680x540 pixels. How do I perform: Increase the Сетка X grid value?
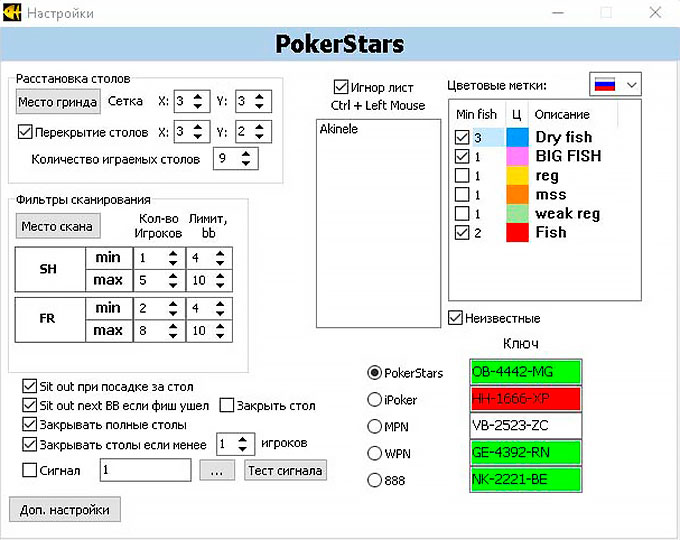pos(198,96)
